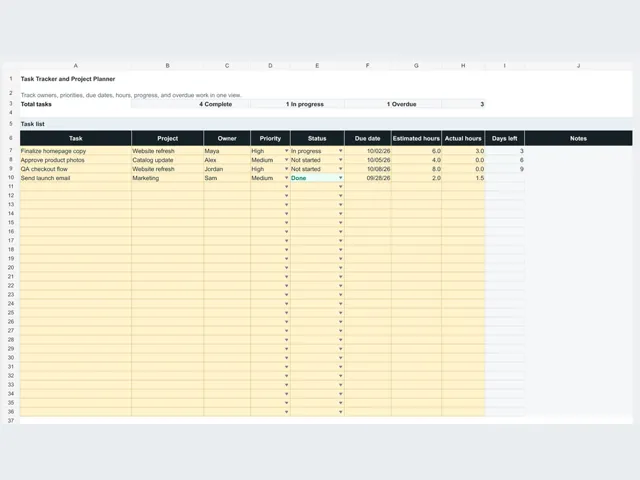Click the Actual hours header cell
This screenshot has height=480, width=640.
(x=463, y=138)
